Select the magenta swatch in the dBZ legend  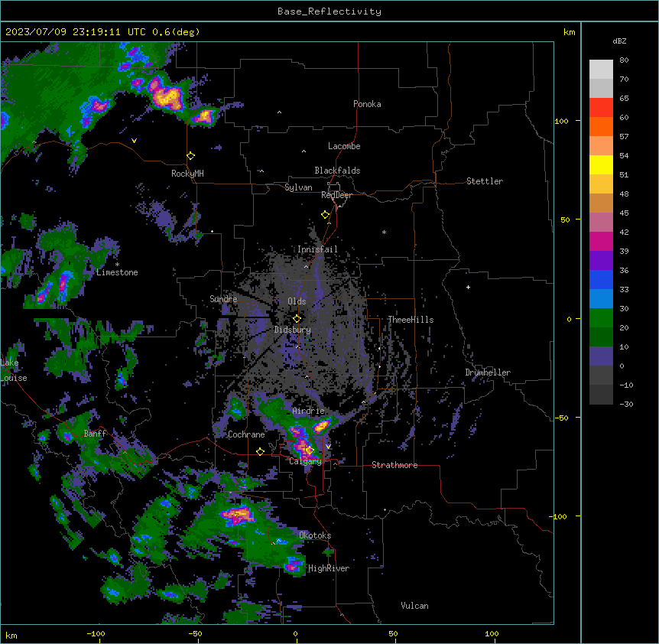[x=601, y=241]
